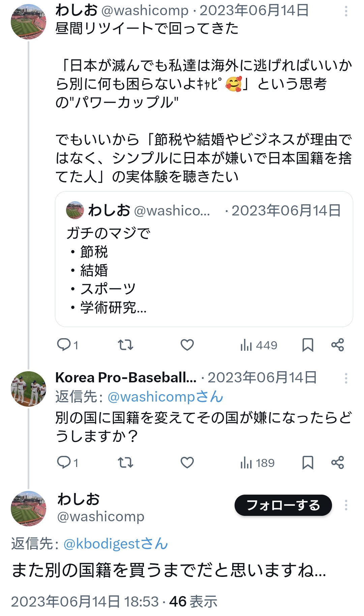View analytics showing 449 views
This screenshot has width=364, height=616.
tap(259, 345)
